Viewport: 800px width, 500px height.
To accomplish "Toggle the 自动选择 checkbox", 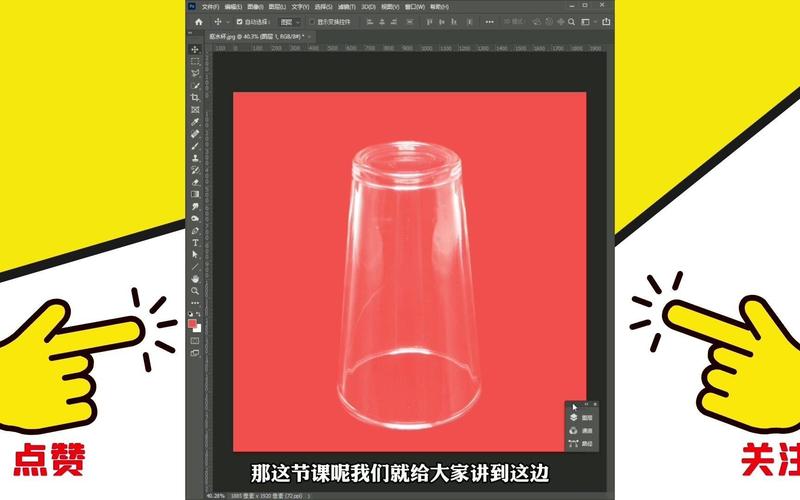I will pyautogui.click(x=238, y=21).
